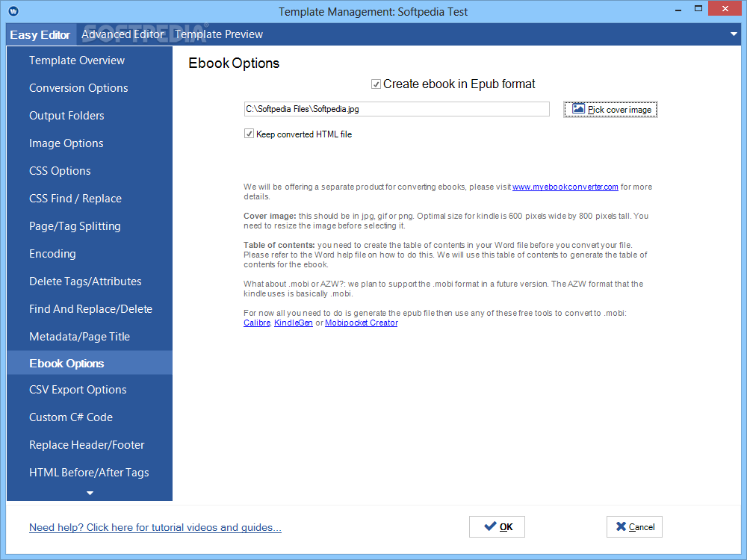Click the Pick cover image button
The image size is (747, 560).
click(610, 110)
